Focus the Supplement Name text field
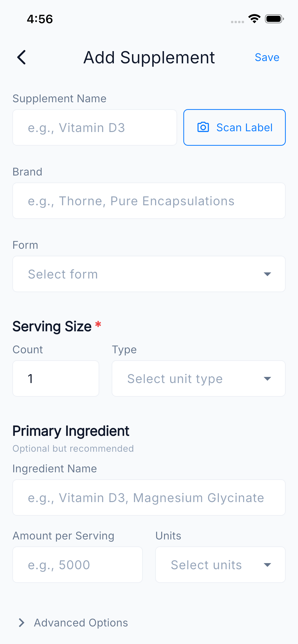Image resolution: width=298 pixels, height=644 pixels. (x=94, y=127)
